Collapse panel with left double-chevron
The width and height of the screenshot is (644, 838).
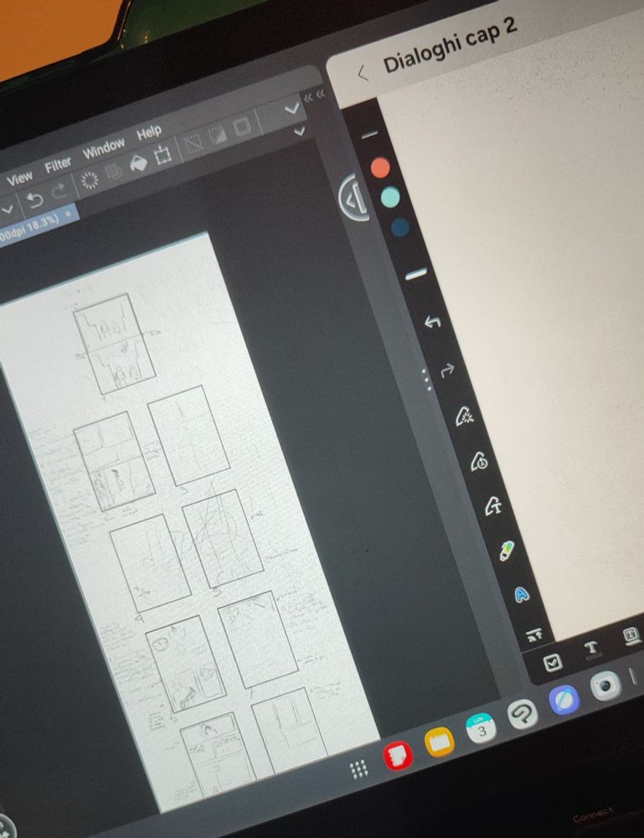tap(309, 98)
